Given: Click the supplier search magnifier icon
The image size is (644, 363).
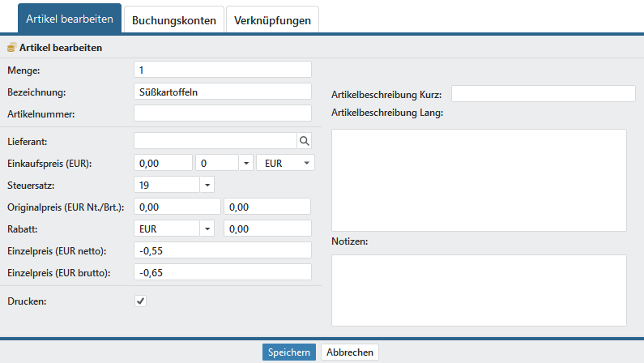Looking at the screenshot, I should click(305, 141).
